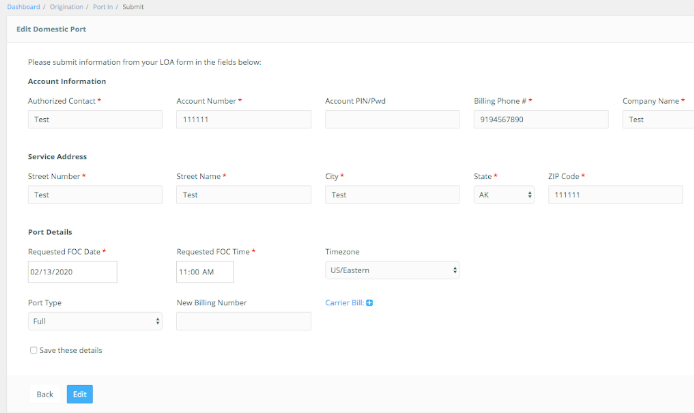Focus the City field
694x413 pixels.
click(x=392, y=195)
